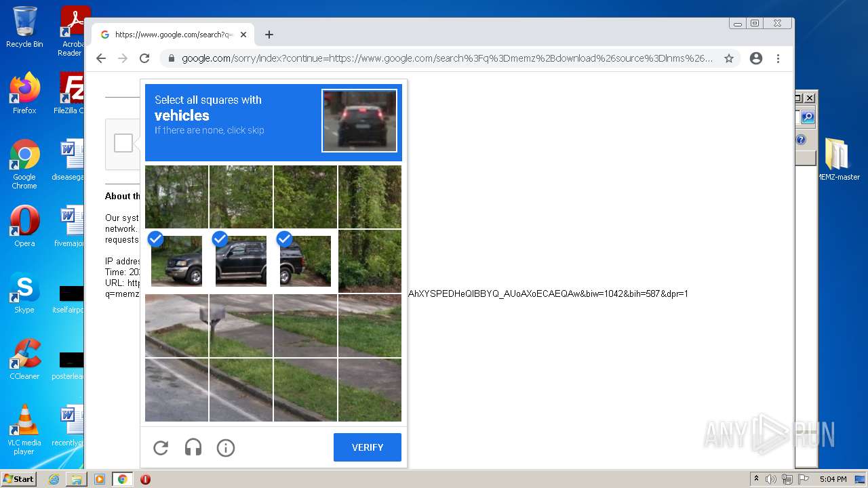Go back in Chrome
The width and height of the screenshot is (868, 488).
pyautogui.click(x=101, y=58)
